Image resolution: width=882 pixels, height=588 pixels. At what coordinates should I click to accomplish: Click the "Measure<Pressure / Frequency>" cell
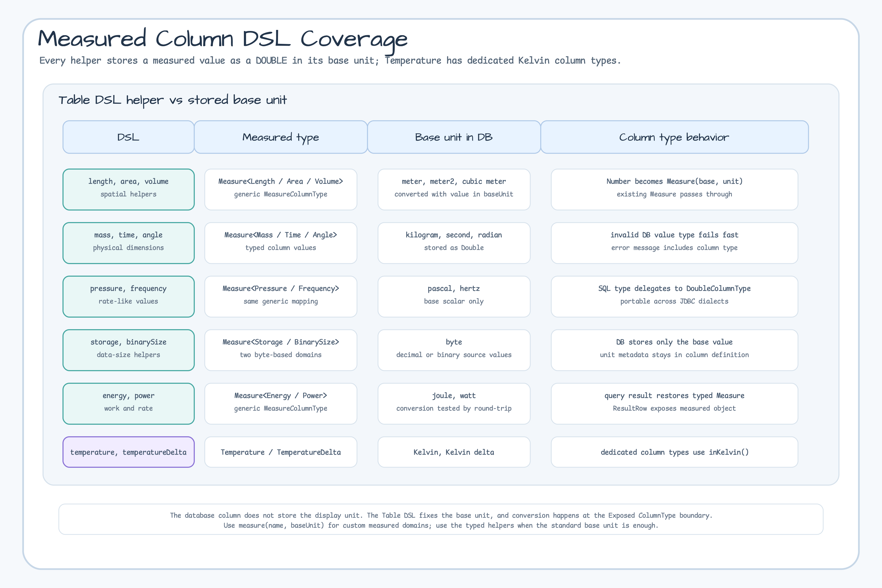tap(281, 297)
